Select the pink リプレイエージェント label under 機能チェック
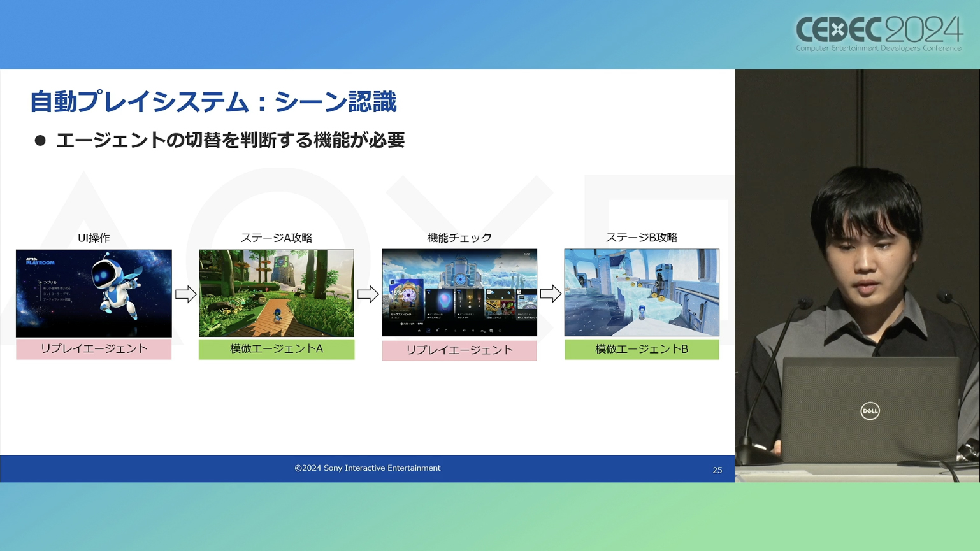The height and width of the screenshot is (551, 980). 459,350
